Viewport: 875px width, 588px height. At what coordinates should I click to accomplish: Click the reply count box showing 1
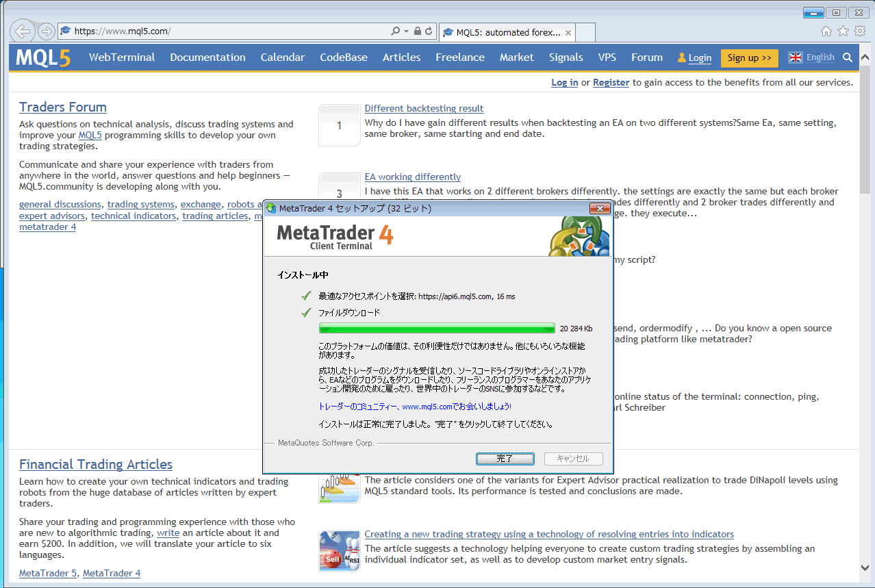click(340, 125)
